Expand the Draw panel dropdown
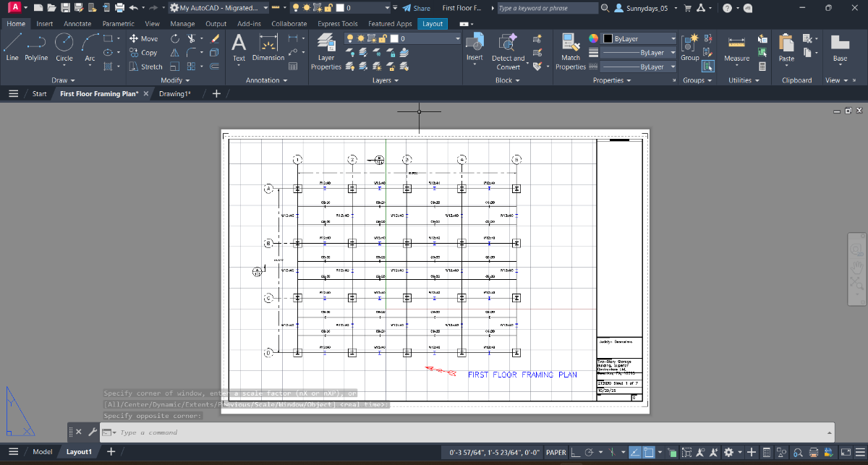868x465 pixels. 64,80
